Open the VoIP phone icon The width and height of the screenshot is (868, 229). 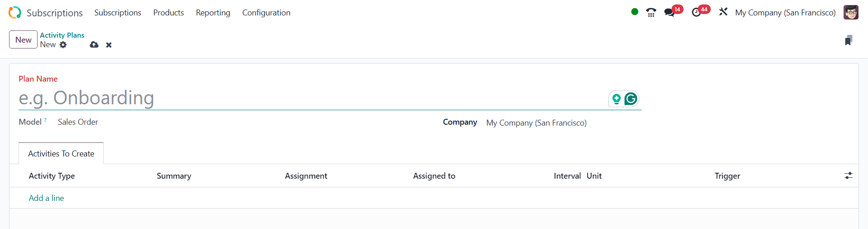tap(651, 13)
